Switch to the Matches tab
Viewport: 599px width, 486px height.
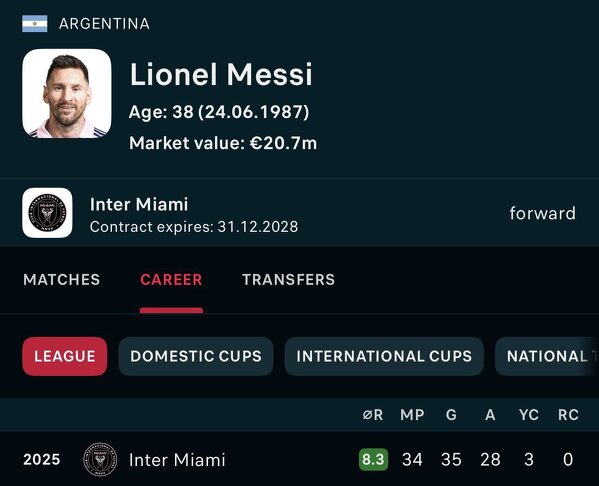(x=62, y=280)
